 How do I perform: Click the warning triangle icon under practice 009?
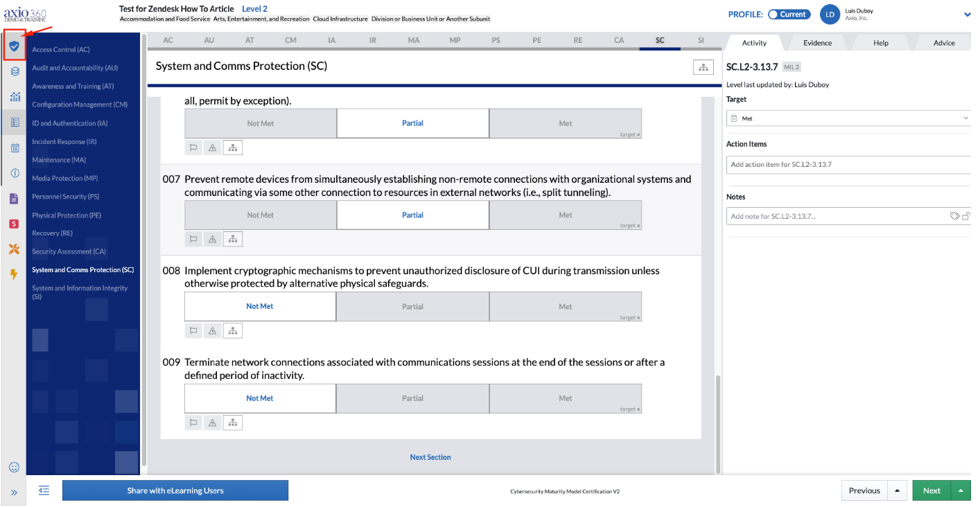[213, 423]
